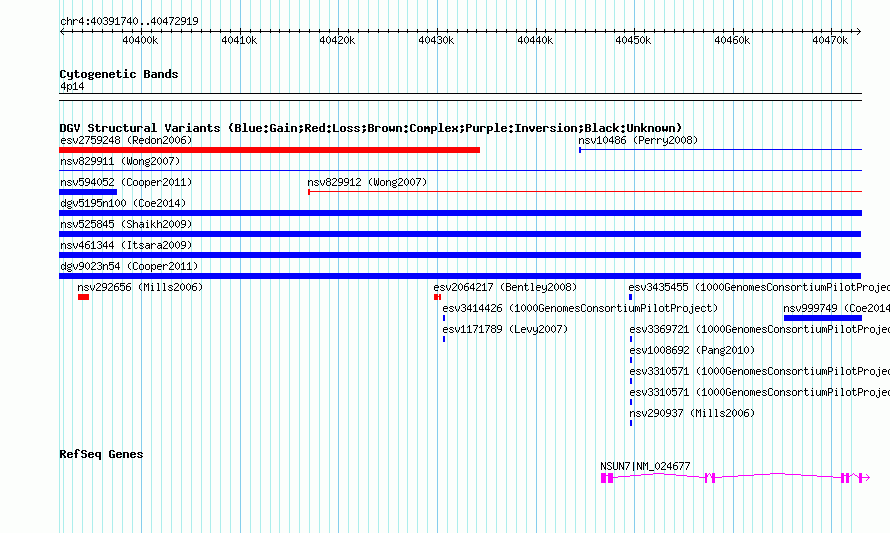Click the blue bar under dgv9023n54
Viewport: 890px width, 533px height.
pyautogui.click(x=460, y=276)
